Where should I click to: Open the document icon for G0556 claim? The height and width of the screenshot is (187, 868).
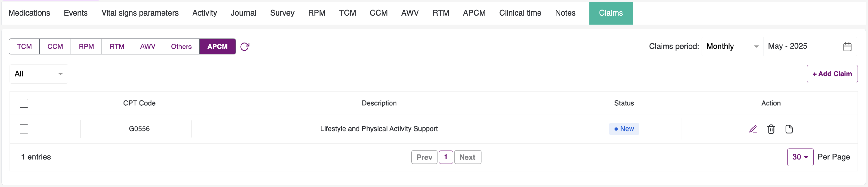tap(789, 129)
